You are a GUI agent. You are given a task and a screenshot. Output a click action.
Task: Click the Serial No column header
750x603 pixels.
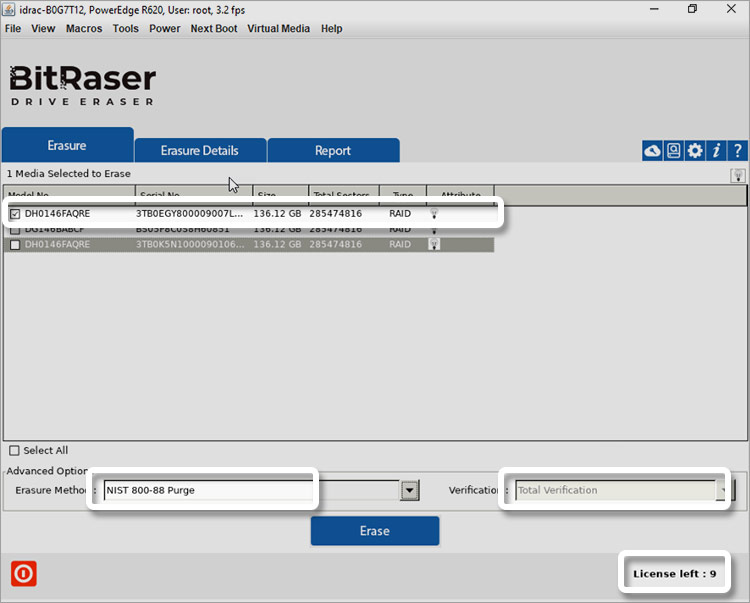click(194, 194)
